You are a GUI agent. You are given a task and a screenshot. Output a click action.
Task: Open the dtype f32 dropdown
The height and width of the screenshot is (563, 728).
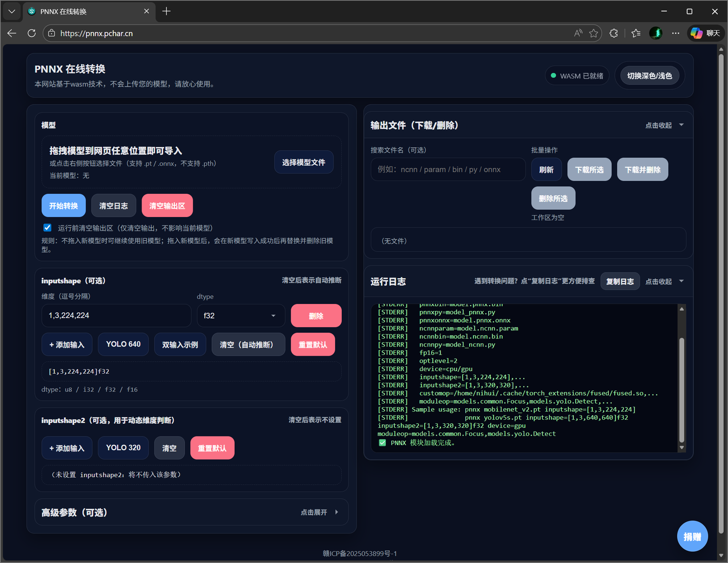coord(241,316)
